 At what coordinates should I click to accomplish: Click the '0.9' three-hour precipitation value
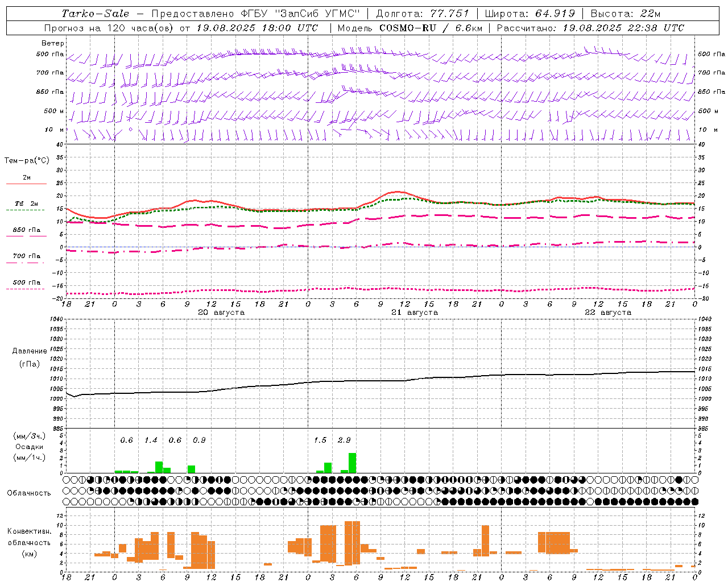[x=199, y=440]
